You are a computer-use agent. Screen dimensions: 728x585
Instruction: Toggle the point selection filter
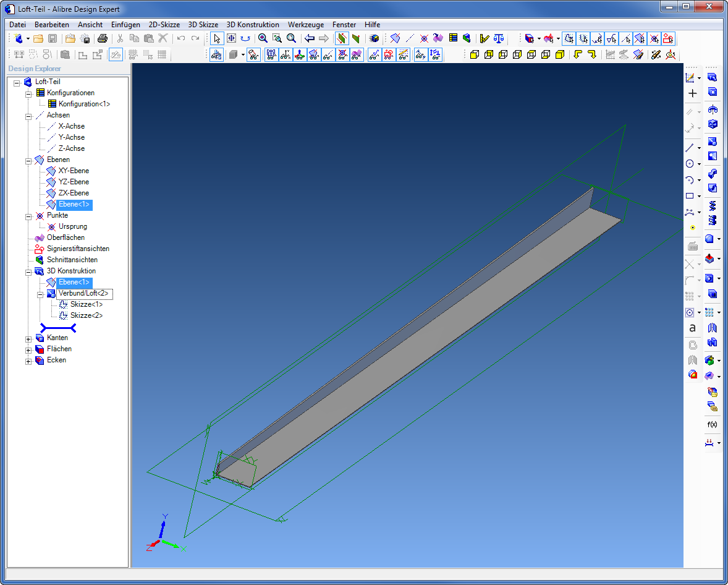(654, 38)
